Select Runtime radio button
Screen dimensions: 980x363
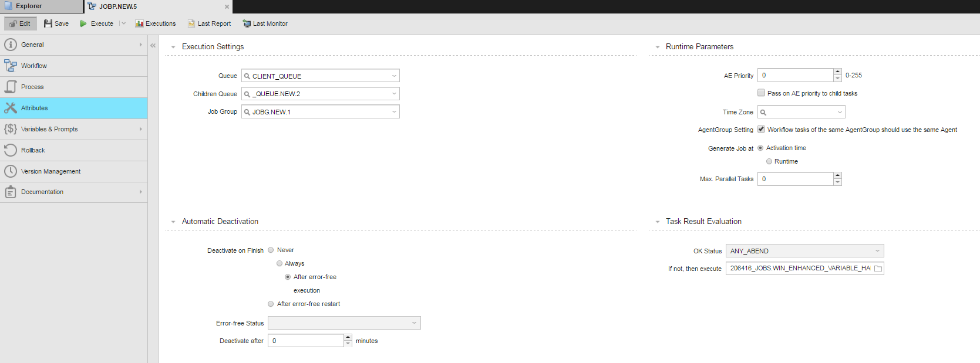click(x=769, y=161)
